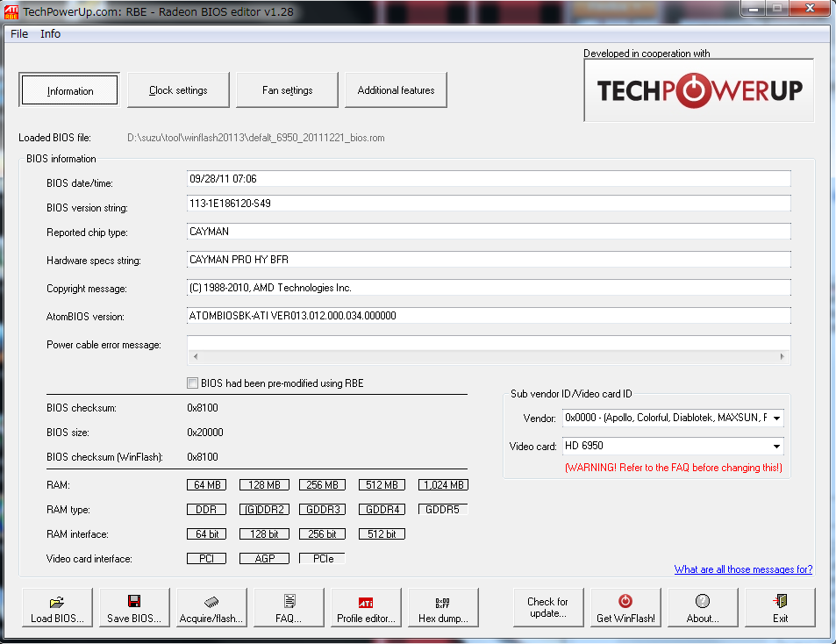The image size is (836, 644).
Task: Select the 512 MB RAM indicator
Action: coord(382,484)
